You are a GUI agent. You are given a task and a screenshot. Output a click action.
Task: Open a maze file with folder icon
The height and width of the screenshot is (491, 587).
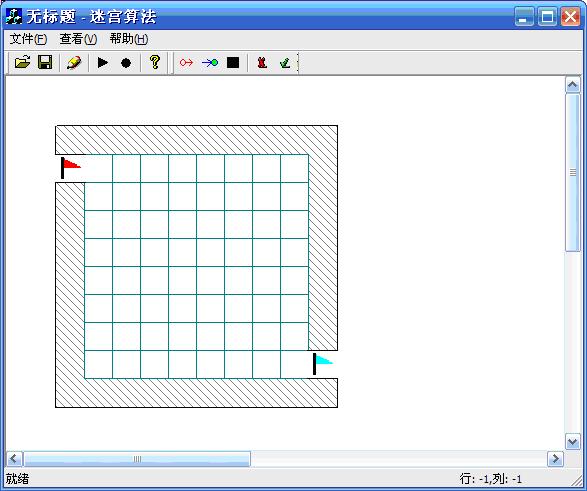point(22,62)
